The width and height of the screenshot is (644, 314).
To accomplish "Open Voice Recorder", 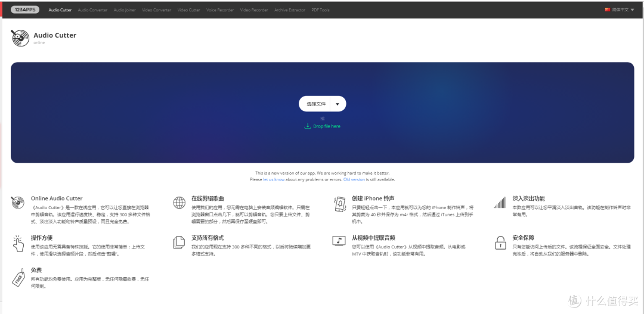I will click(220, 10).
